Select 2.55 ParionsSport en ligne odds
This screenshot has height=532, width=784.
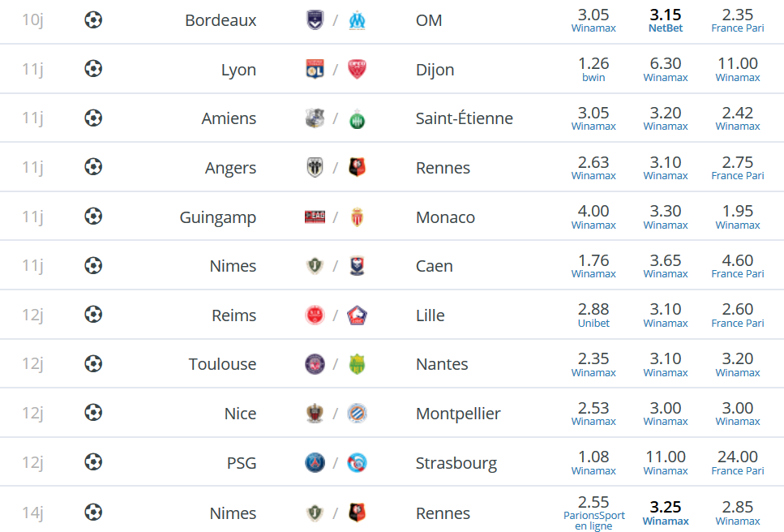(593, 513)
